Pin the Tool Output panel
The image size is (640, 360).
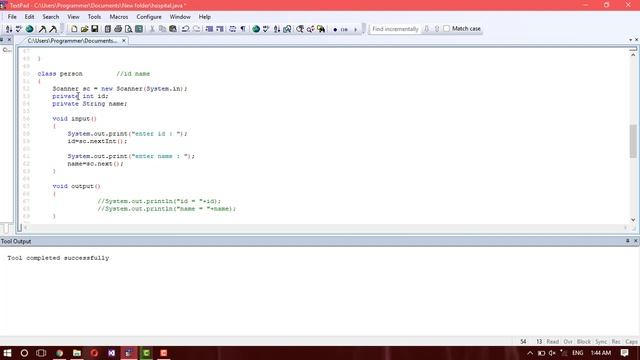click(628, 241)
